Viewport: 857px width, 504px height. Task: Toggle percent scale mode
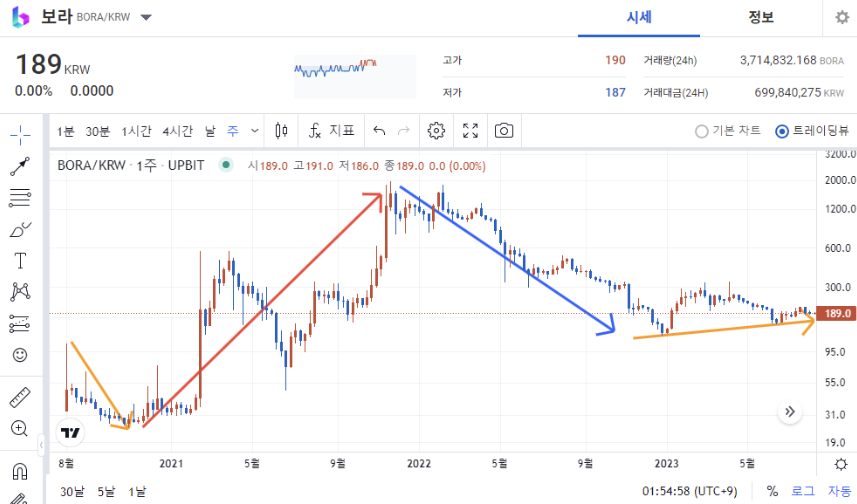coord(772,491)
